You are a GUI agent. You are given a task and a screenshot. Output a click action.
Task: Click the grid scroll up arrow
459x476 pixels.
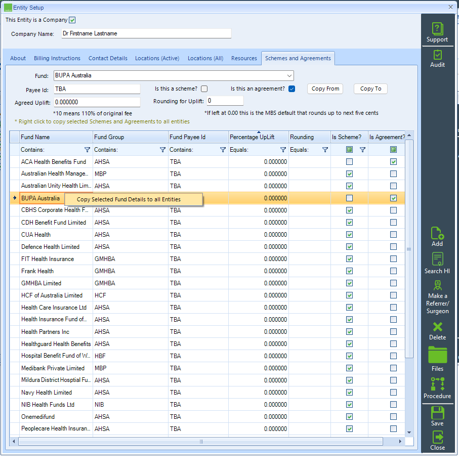pos(409,135)
